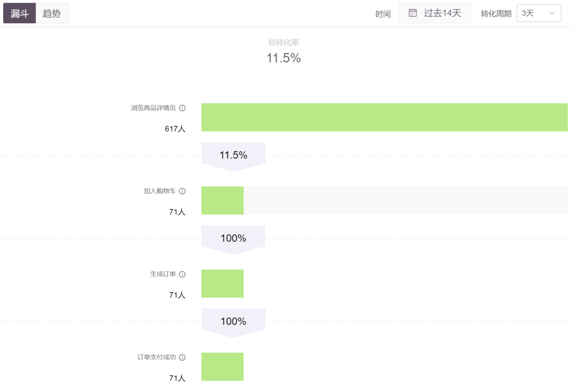Click info icon next to 订单支付成功
The image size is (572, 392).
pos(182,358)
